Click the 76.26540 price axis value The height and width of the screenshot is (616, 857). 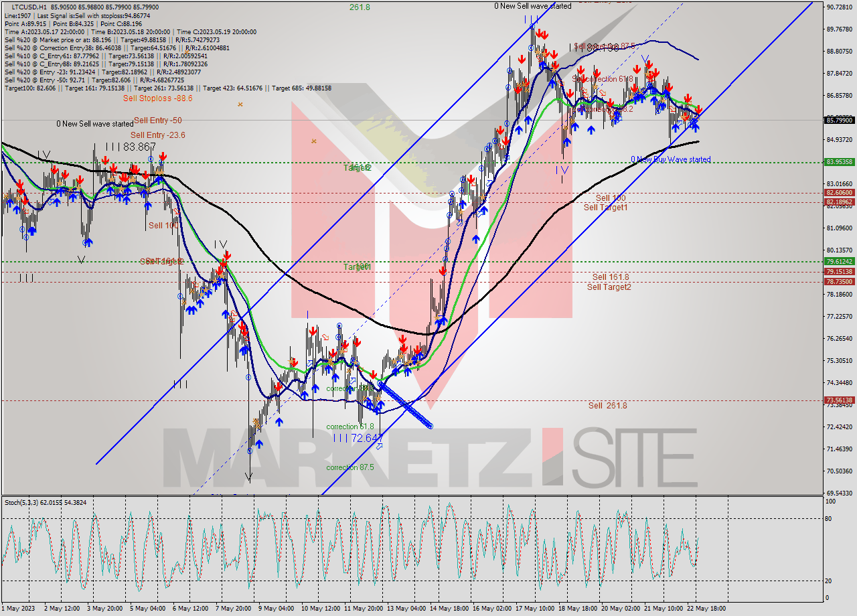840,338
